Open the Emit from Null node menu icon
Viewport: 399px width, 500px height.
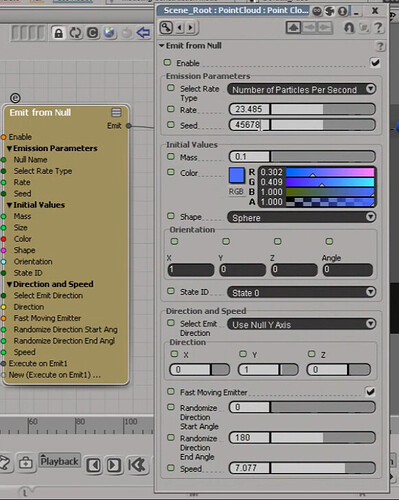[x=116, y=112]
